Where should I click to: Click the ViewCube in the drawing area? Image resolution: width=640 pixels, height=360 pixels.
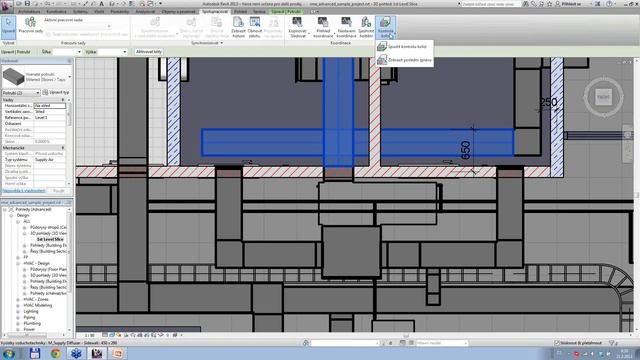603,97
